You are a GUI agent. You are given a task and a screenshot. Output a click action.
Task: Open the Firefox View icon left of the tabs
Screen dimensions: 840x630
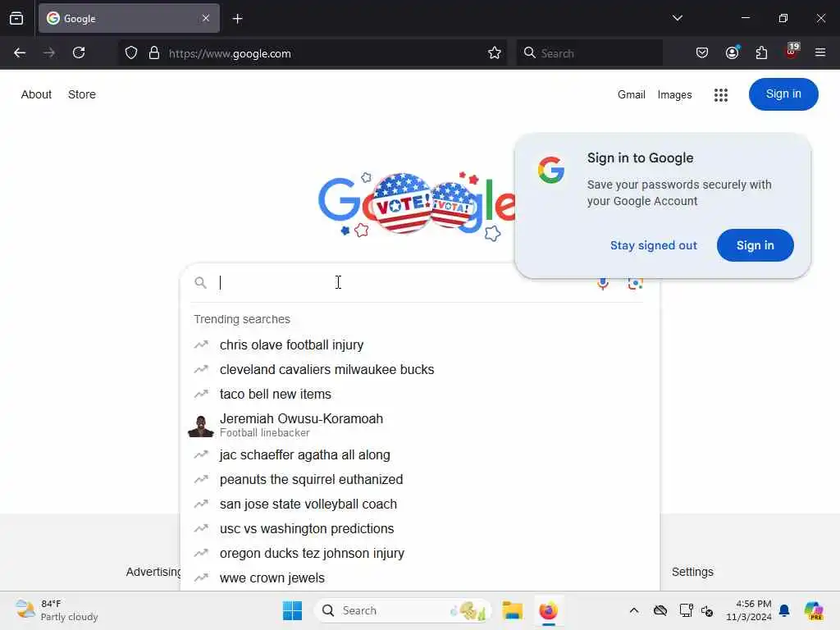pyautogui.click(x=16, y=19)
